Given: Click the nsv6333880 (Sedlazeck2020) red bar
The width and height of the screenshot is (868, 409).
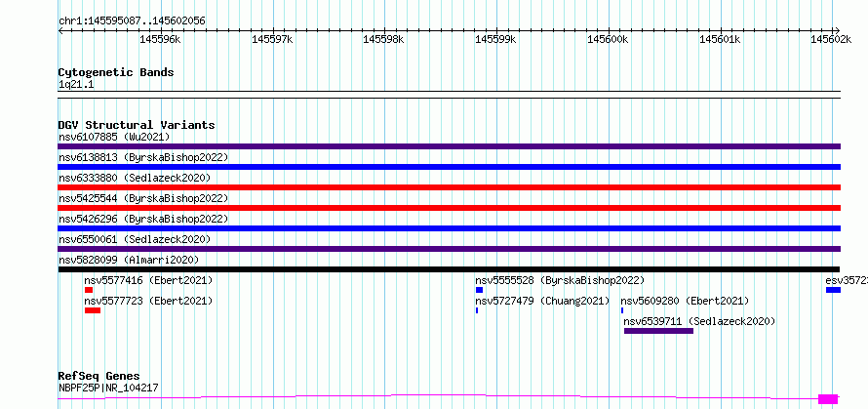Looking at the screenshot, I should coord(449,187).
